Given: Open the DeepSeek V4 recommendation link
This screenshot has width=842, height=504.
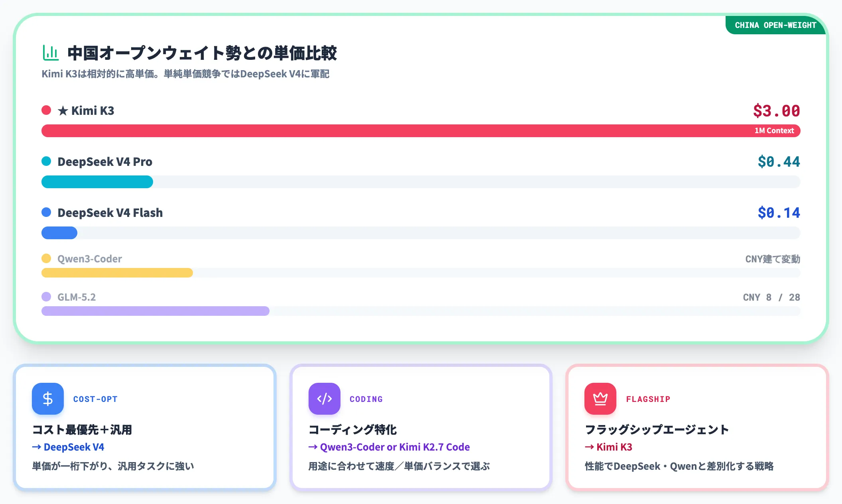Looking at the screenshot, I should [68, 447].
